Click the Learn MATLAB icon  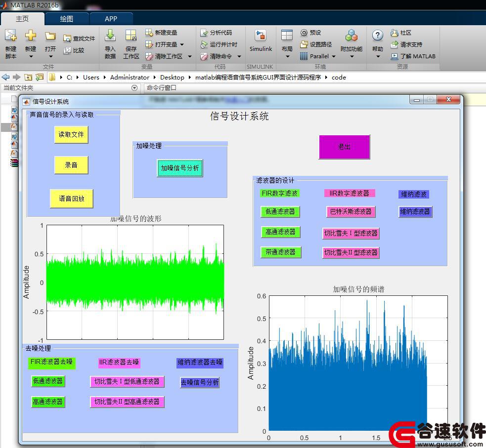394,56
